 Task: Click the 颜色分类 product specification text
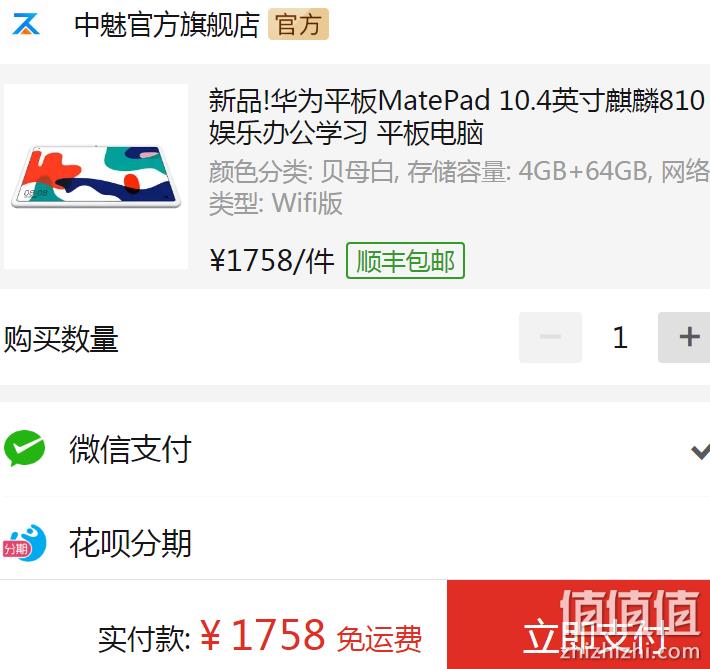(459, 187)
